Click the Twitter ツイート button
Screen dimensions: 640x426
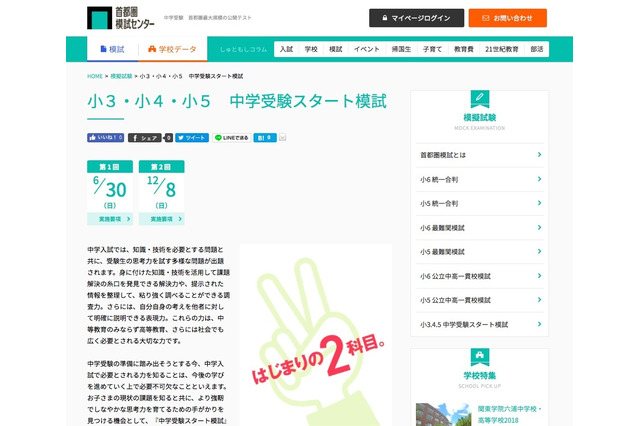[x=192, y=138]
